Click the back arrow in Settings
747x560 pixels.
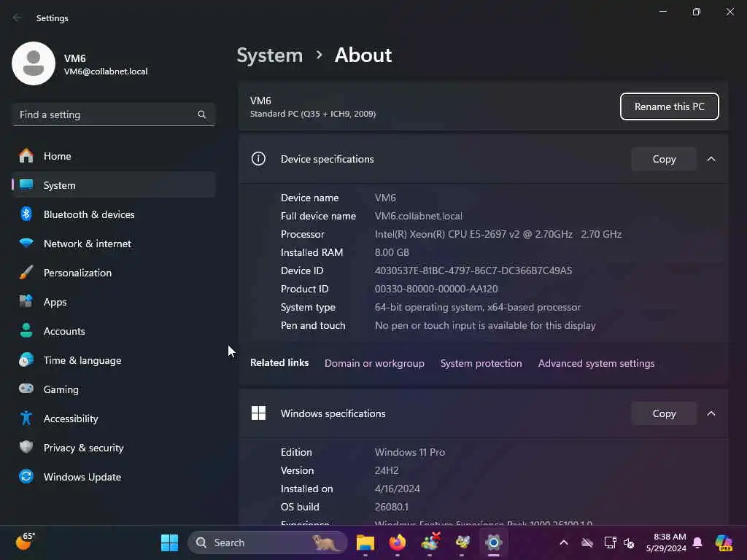[18, 17]
